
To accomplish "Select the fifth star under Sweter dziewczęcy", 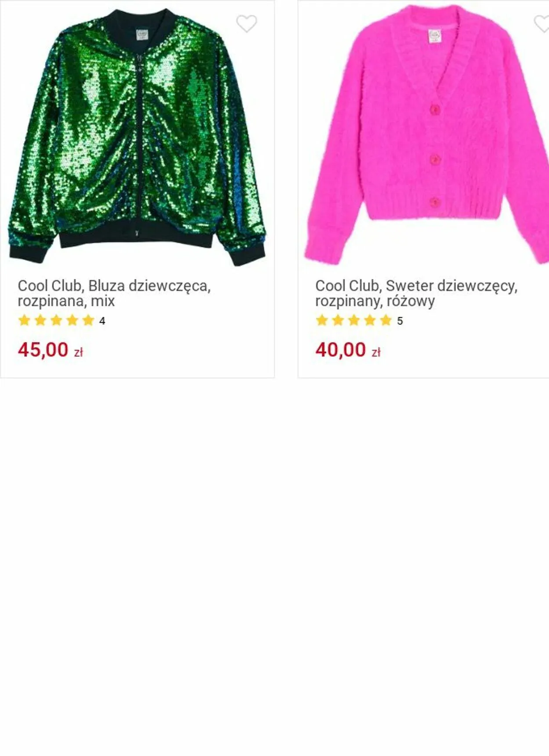I will [x=386, y=320].
